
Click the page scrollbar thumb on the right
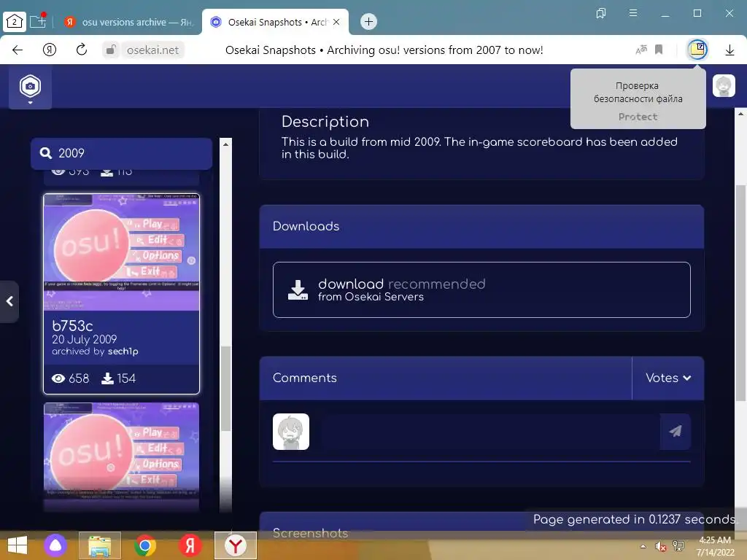[x=740, y=293]
